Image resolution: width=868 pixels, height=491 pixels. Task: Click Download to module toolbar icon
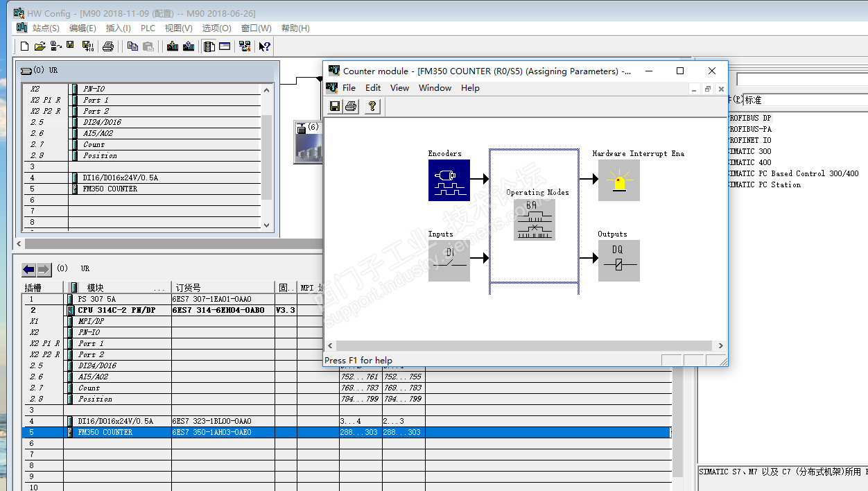click(x=171, y=46)
